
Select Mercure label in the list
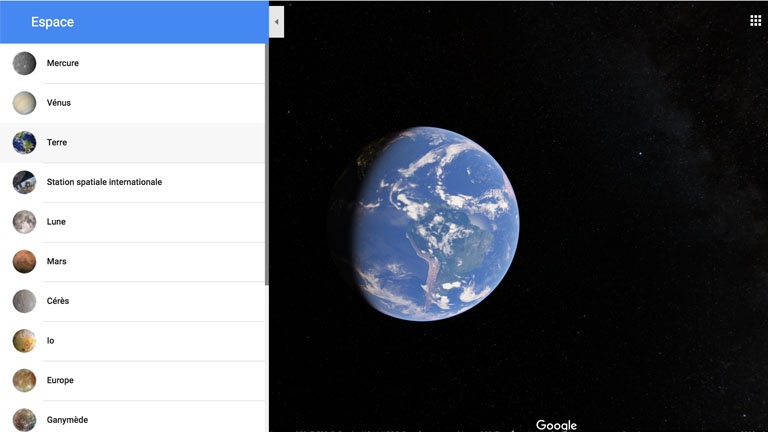(x=63, y=63)
